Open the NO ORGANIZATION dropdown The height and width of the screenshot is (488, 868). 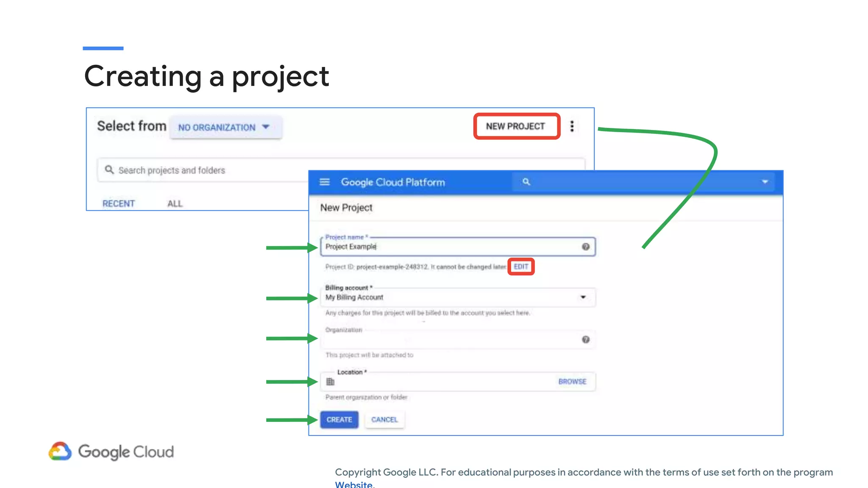(225, 127)
